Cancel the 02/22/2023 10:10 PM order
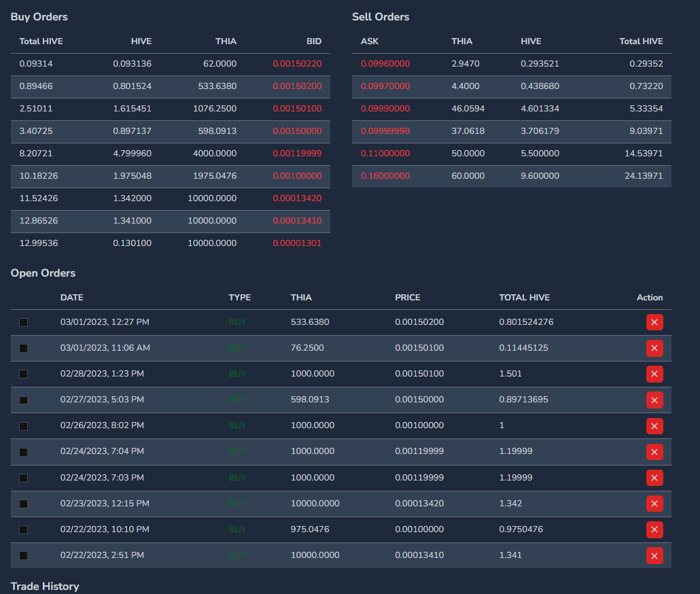This screenshot has width=700, height=594. point(654,529)
